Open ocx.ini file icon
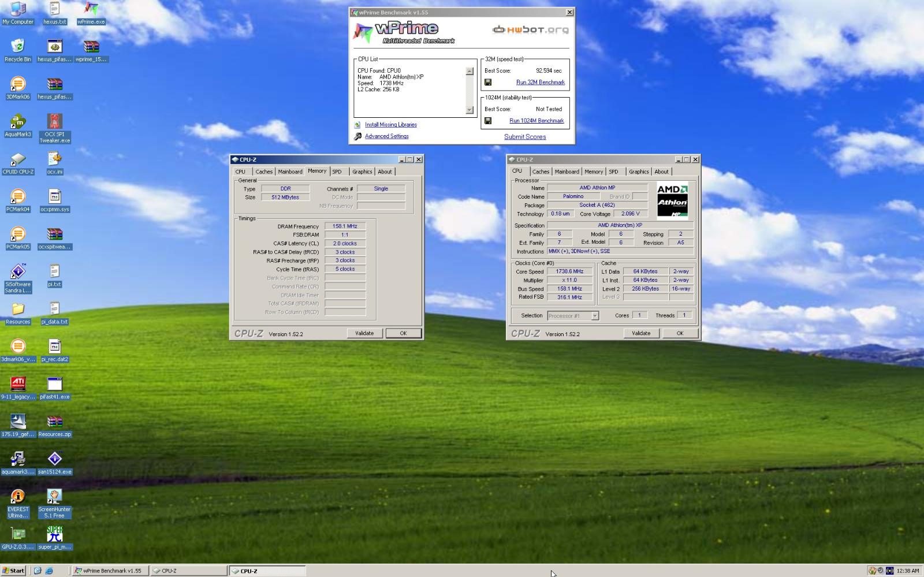Viewport: 924px width, 577px height. point(55,163)
